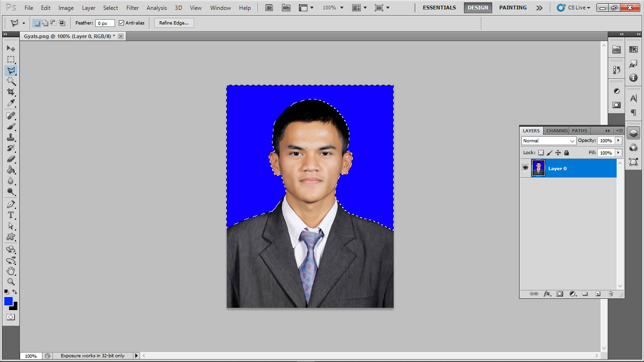Select the Zoom tool

(11, 282)
